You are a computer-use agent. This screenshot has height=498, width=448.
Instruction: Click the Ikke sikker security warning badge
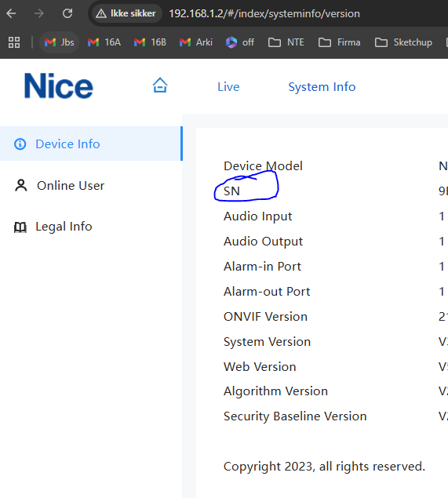pos(126,13)
